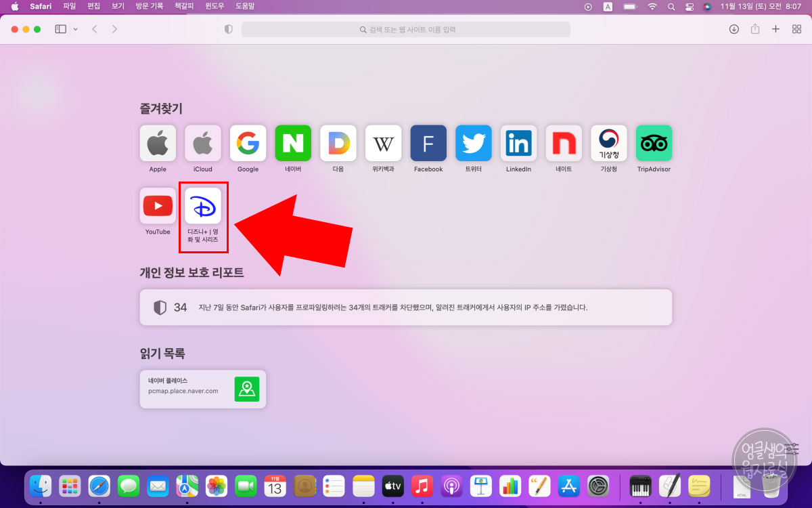The width and height of the screenshot is (812, 508).
Task: Open the play circle menu bar icon
Action: click(x=587, y=6)
